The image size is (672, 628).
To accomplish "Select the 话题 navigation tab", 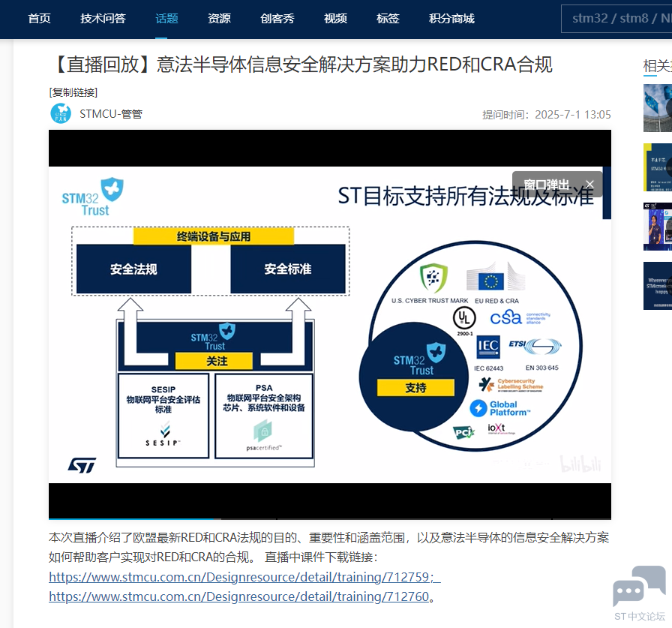I will point(166,19).
